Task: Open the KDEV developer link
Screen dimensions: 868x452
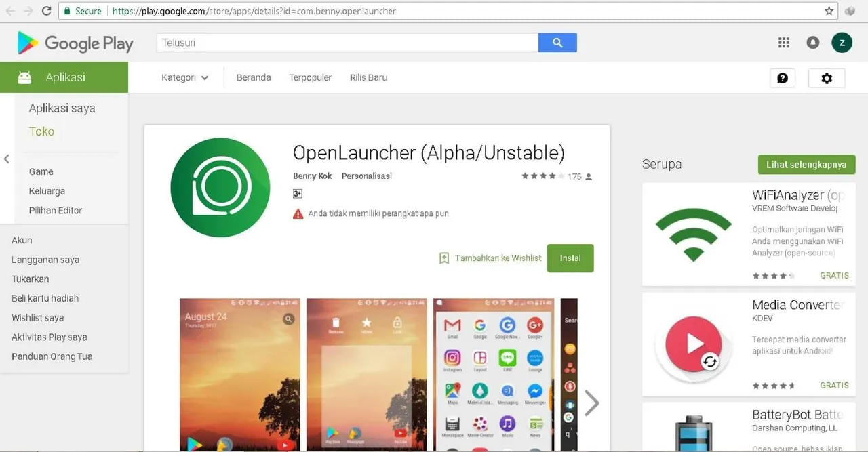Action: [x=762, y=319]
